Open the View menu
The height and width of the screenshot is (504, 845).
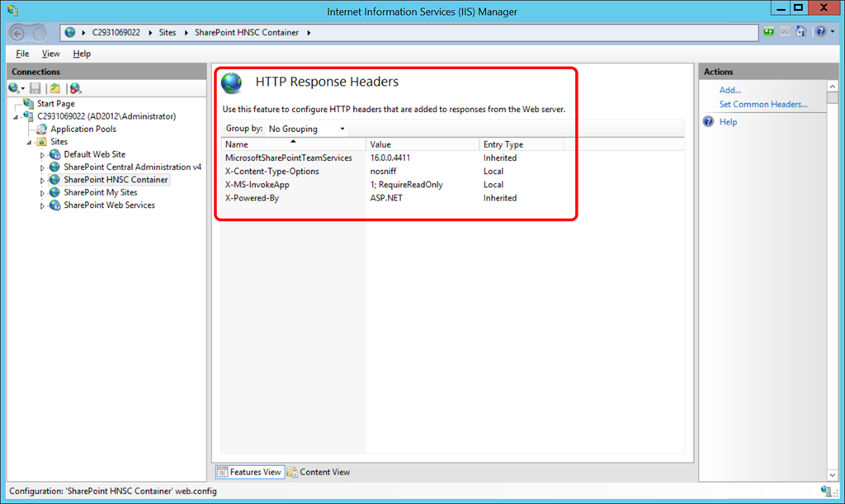click(50, 54)
